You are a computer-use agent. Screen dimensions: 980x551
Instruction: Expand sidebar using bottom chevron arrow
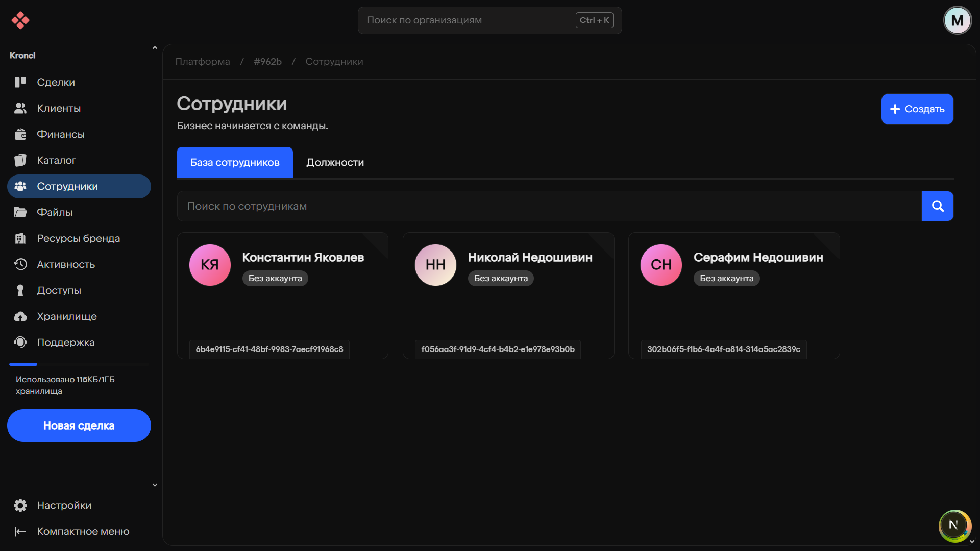155,485
